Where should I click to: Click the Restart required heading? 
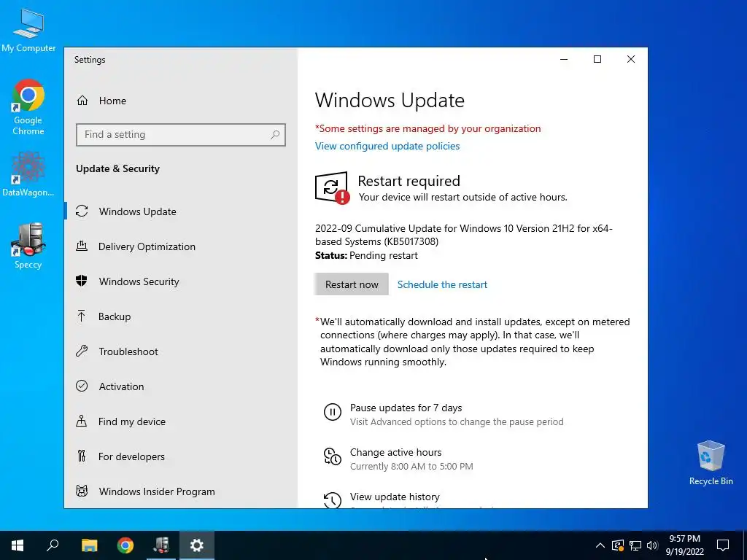tap(409, 181)
